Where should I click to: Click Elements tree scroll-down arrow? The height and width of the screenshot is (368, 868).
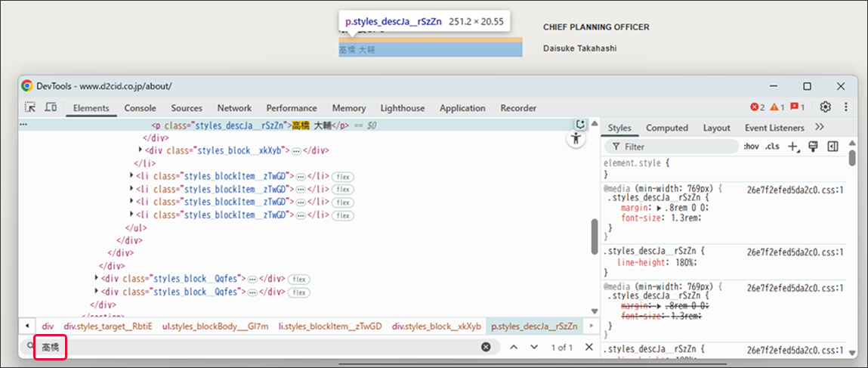click(x=595, y=311)
